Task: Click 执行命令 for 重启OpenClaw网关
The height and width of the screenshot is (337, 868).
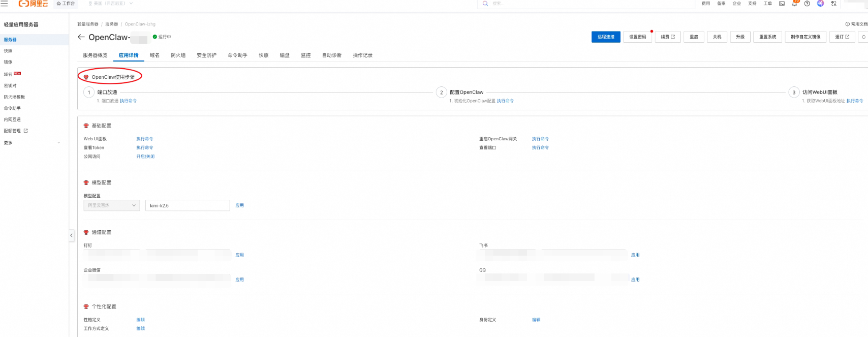Action: pyautogui.click(x=540, y=139)
